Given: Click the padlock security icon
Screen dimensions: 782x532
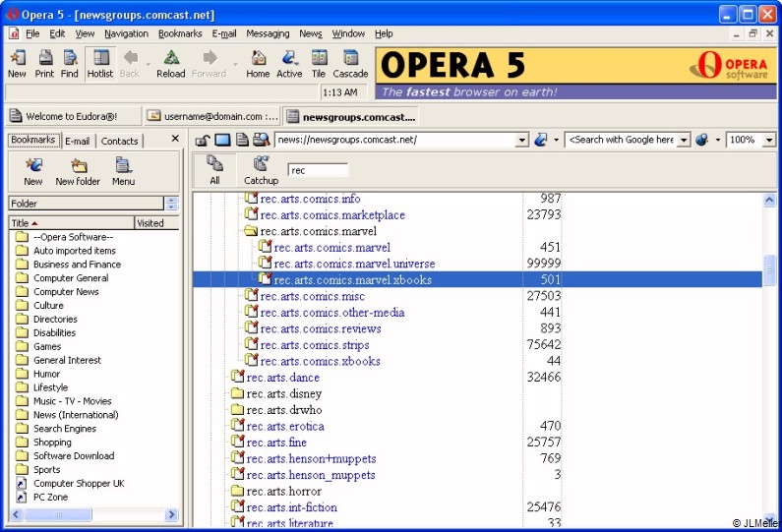Looking at the screenshot, I should (202, 140).
